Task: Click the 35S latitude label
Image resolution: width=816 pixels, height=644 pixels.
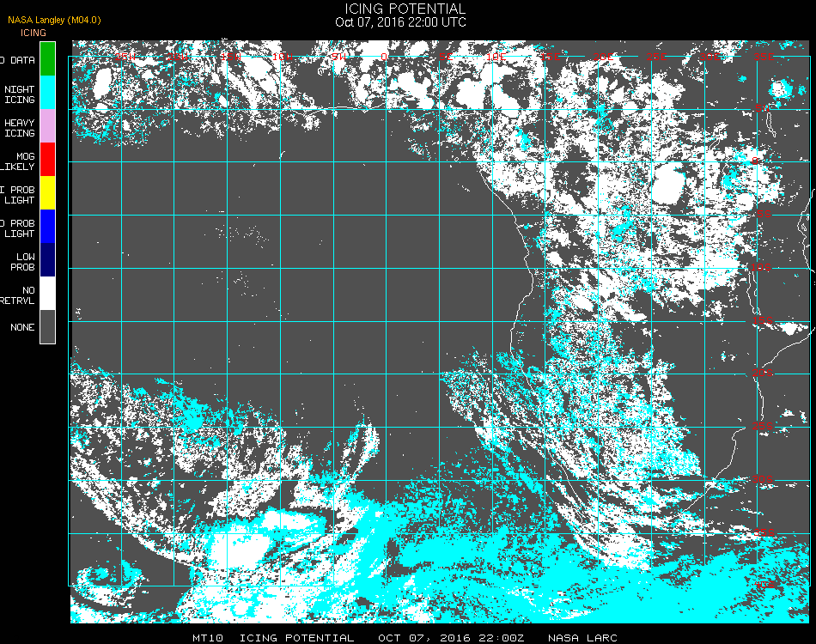Action: tap(764, 532)
